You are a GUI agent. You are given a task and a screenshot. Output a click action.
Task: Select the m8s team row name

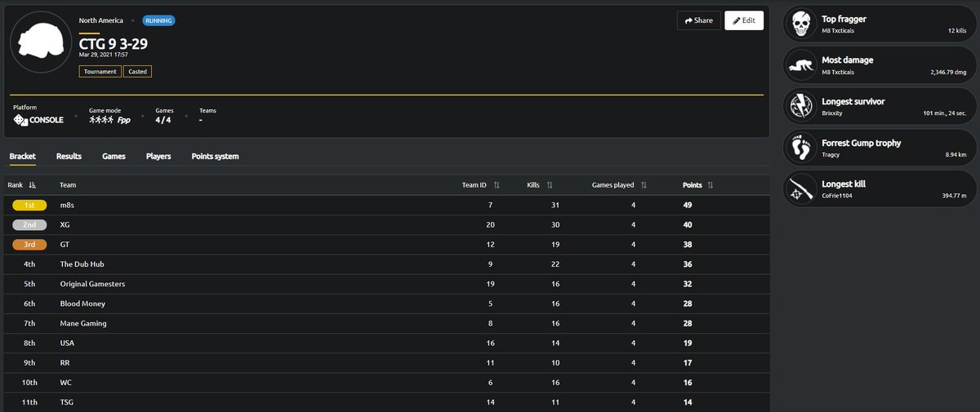(66, 205)
